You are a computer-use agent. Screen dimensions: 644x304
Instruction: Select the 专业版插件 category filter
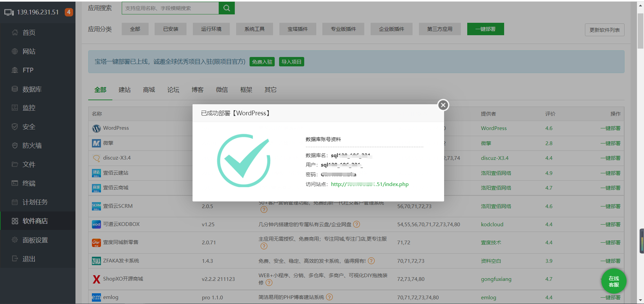click(343, 29)
